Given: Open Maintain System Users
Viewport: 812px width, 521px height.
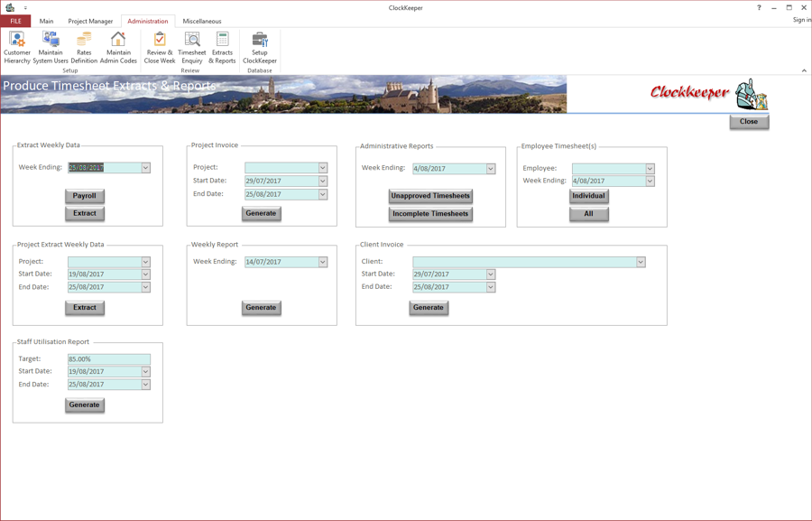Looking at the screenshot, I should [51, 47].
